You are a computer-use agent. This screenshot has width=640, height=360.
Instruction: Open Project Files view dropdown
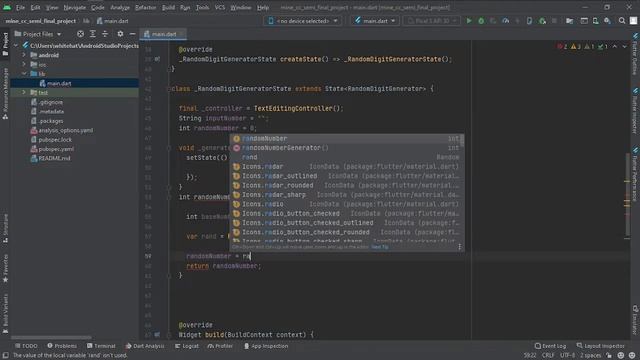point(38,34)
